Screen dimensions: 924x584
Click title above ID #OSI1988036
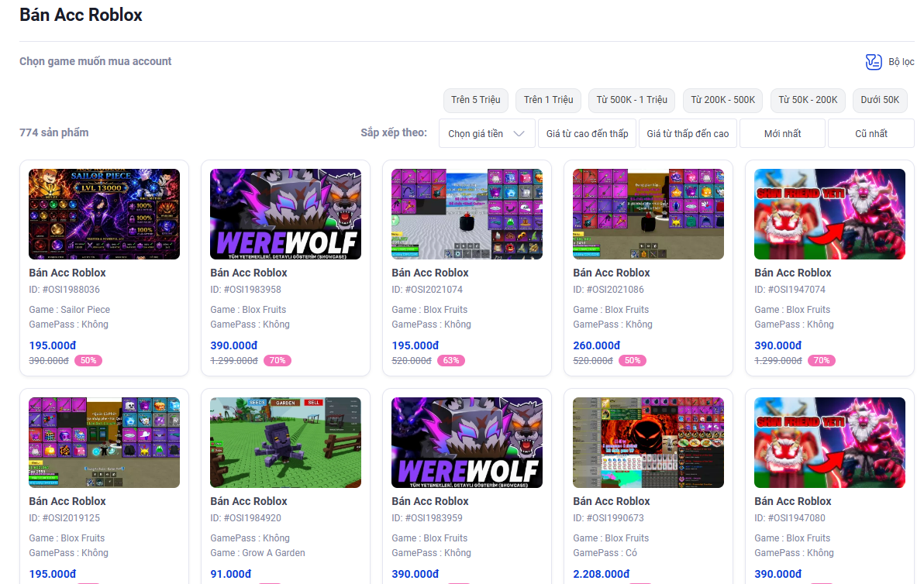pyautogui.click(x=67, y=273)
